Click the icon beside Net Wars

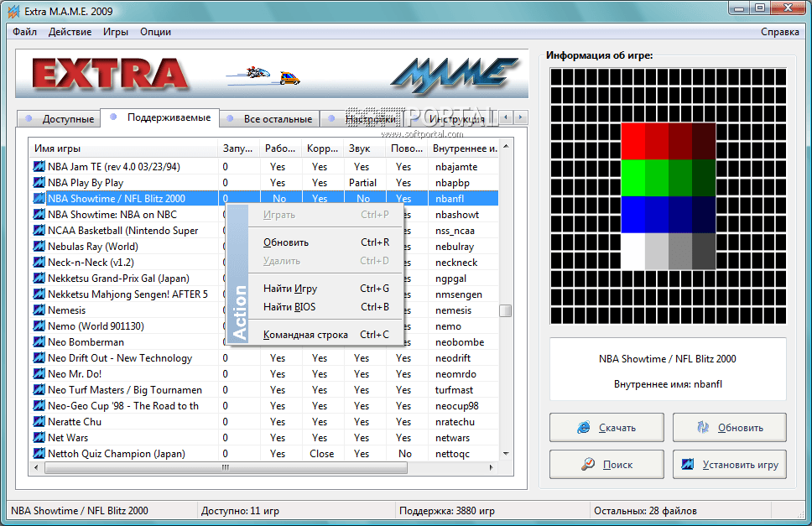point(39,437)
